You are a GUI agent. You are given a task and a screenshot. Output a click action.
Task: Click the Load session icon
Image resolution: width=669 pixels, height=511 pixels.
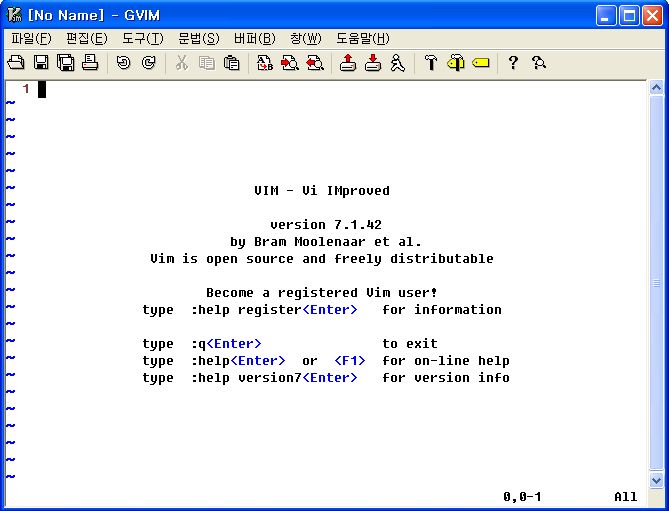348,63
